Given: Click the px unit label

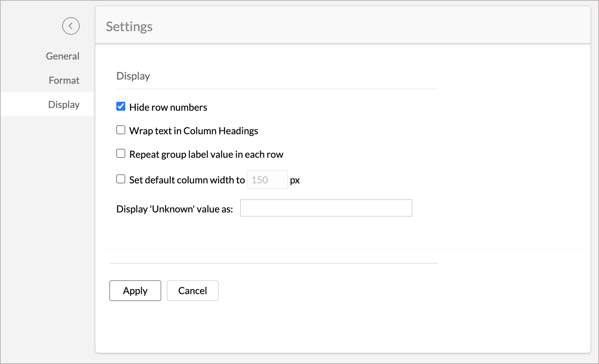Looking at the screenshot, I should (295, 180).
